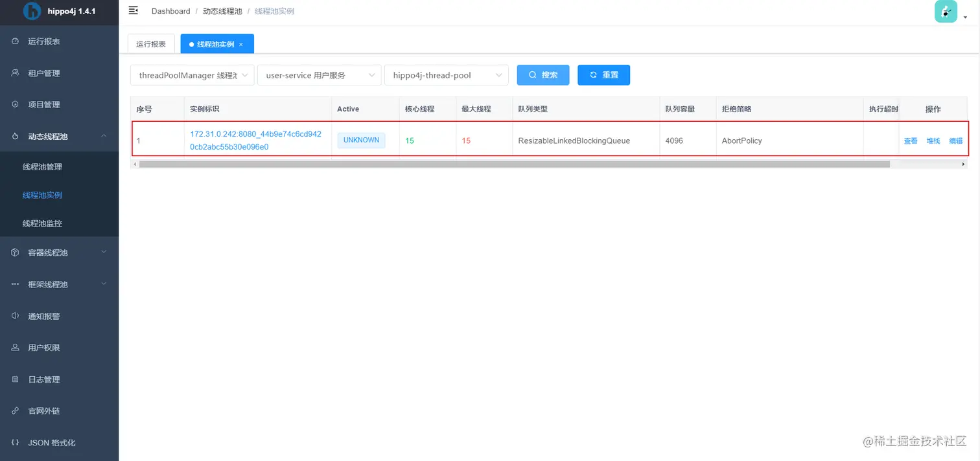
Task: Open user avatar in top right
Action: (x=946, y=11)
